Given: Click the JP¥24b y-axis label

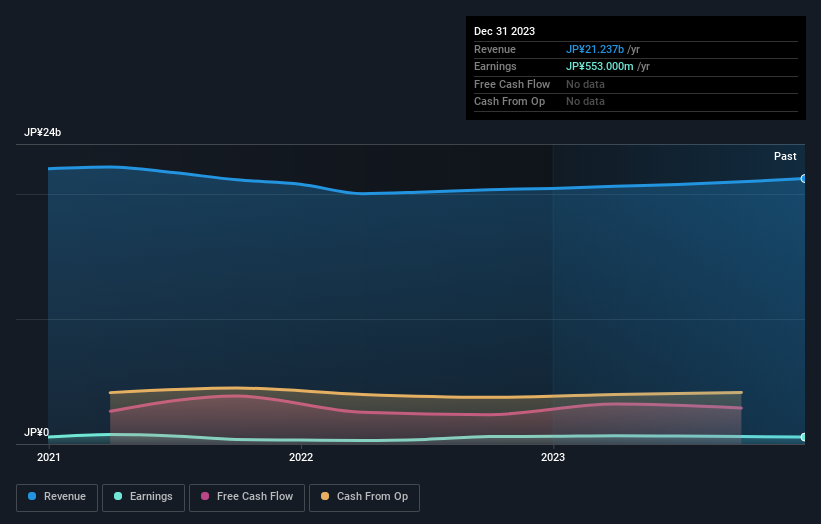Looking at the screenshot, I should 42,132.
